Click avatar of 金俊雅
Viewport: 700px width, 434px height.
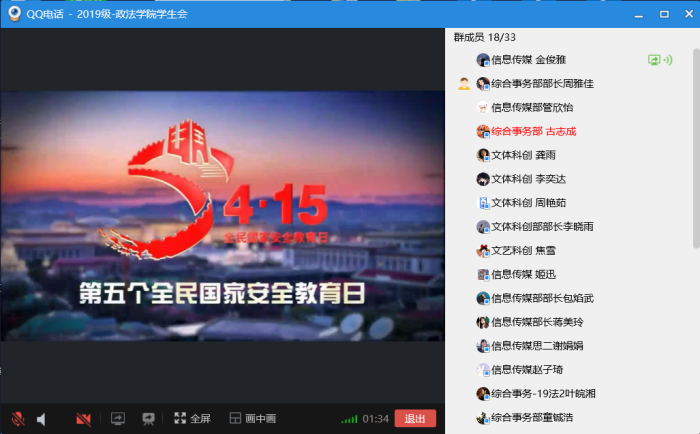pos(483,60)
